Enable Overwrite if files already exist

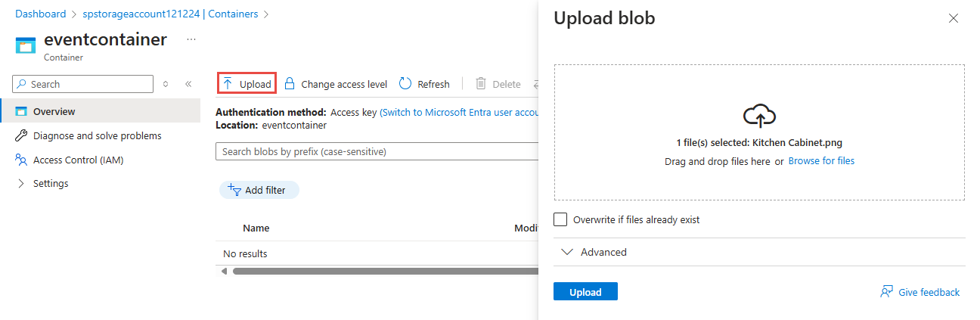(x=560, y=219)
